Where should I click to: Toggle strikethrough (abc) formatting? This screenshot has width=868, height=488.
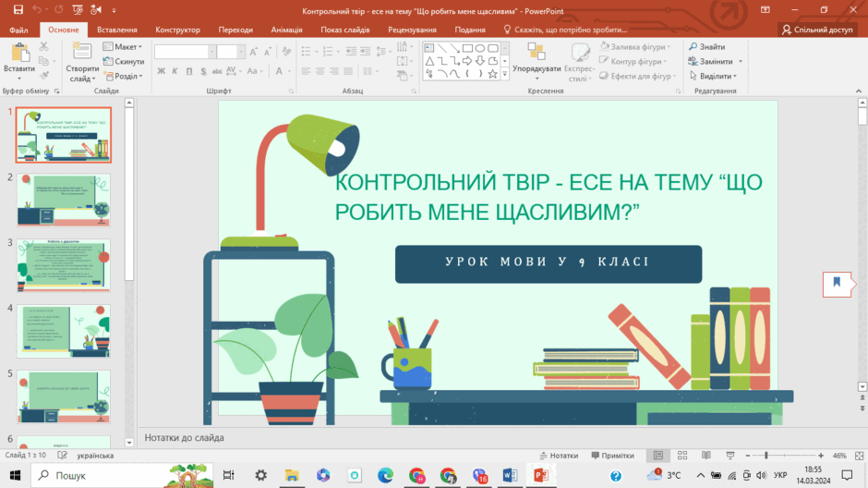click(217, 71)
